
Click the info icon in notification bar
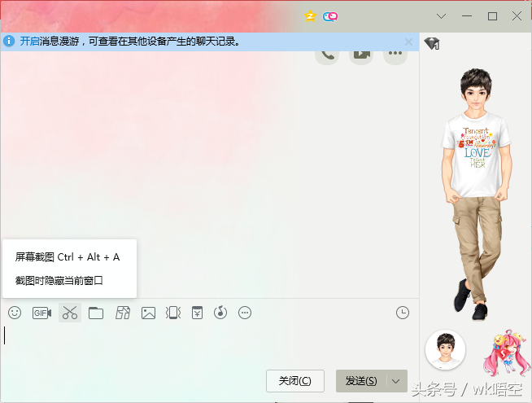tap(9, 42)
